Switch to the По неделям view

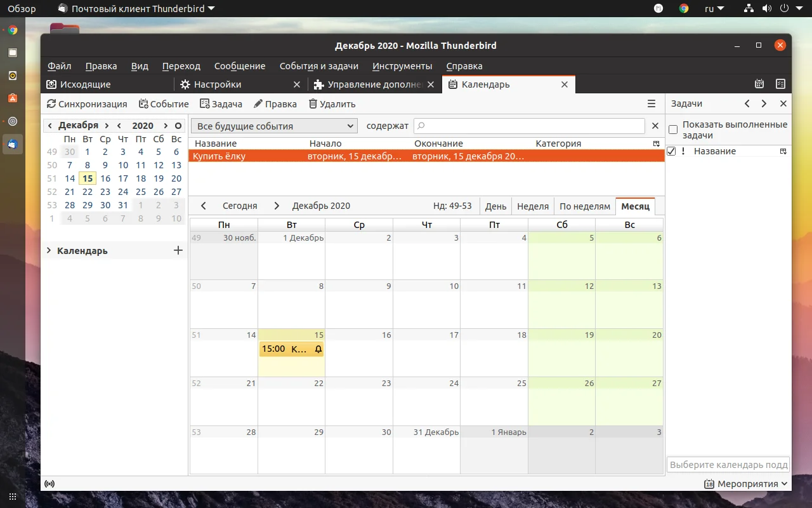pyautogui.click(x=585, y=206)
